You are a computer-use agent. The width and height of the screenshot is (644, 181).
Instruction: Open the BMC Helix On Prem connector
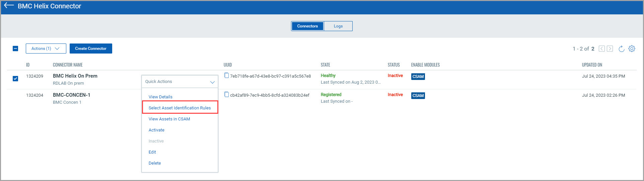click(75, 76)
